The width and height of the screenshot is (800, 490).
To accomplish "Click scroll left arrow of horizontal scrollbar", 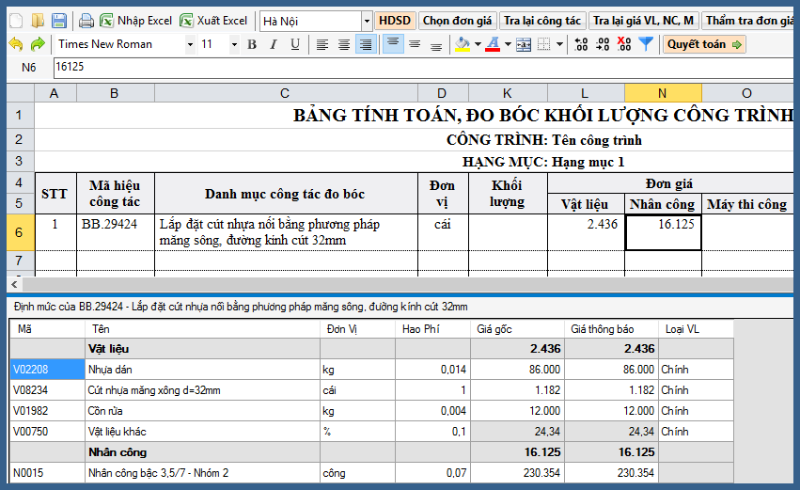I will pos(14,284).
